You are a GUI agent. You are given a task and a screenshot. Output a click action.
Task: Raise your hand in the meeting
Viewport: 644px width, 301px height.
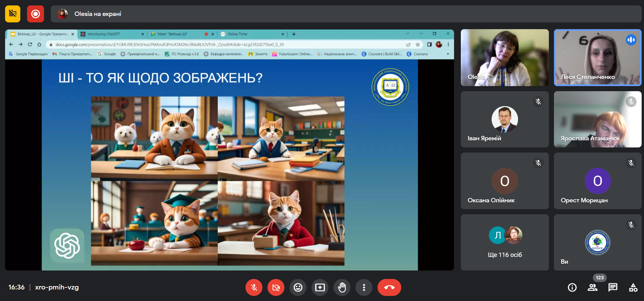[342, 287]
